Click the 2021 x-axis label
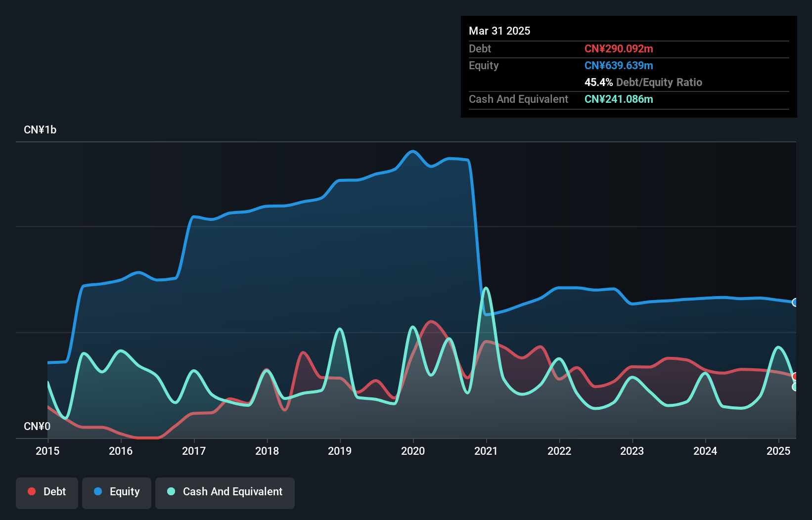The height and width of the screenshot is (520, 812). point(486,451)
